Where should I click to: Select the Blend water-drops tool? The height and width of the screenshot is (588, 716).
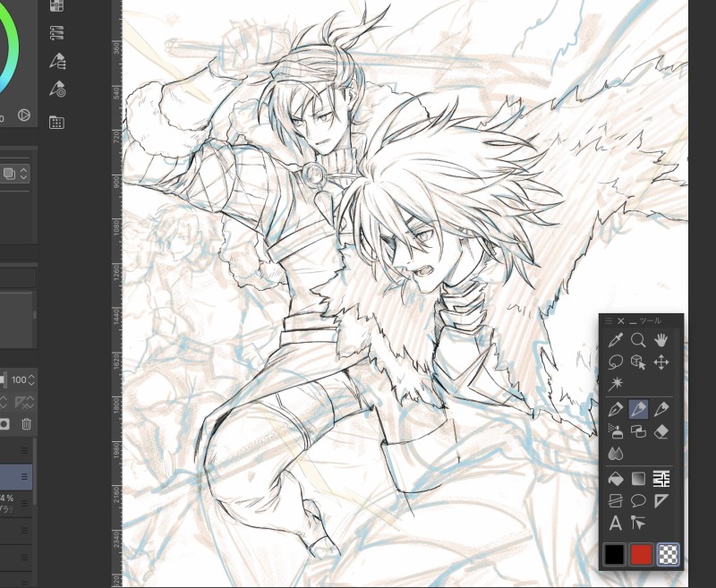[616, 454]
